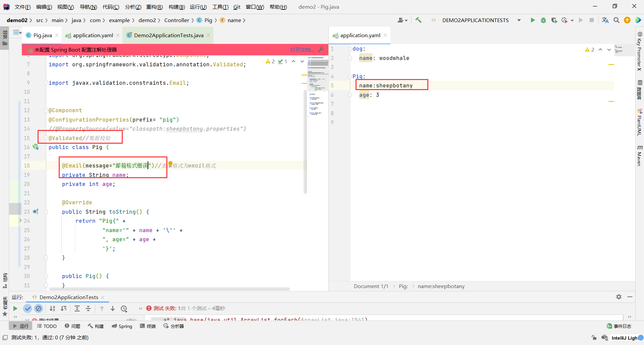644x345 pixels.
Task: Open the Git menu
Action: (237, 7)
